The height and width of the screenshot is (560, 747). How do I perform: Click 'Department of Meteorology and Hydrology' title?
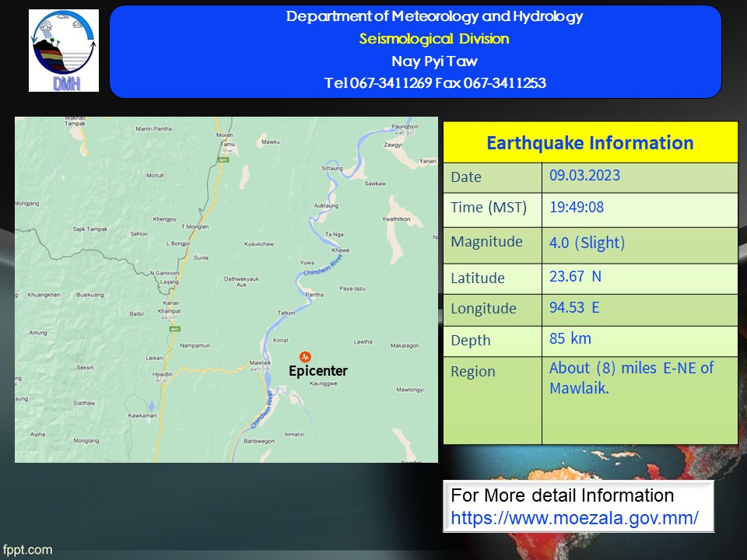click(434, 16)
